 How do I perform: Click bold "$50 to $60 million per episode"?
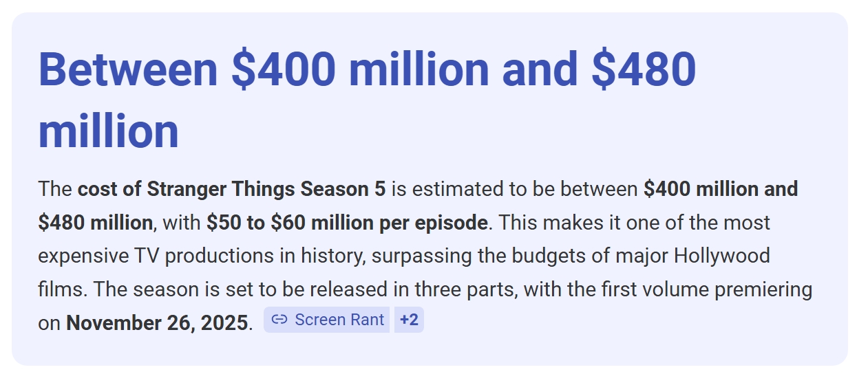pos(347,223)
